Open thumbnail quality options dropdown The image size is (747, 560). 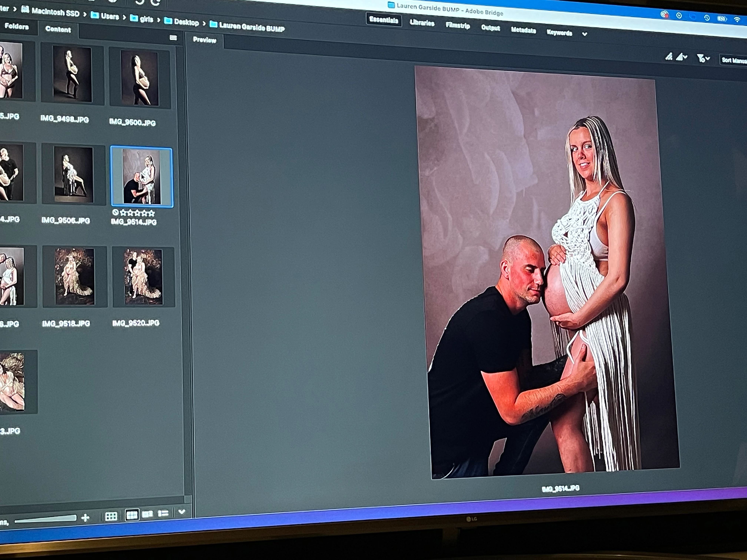(x=681, y=57)
